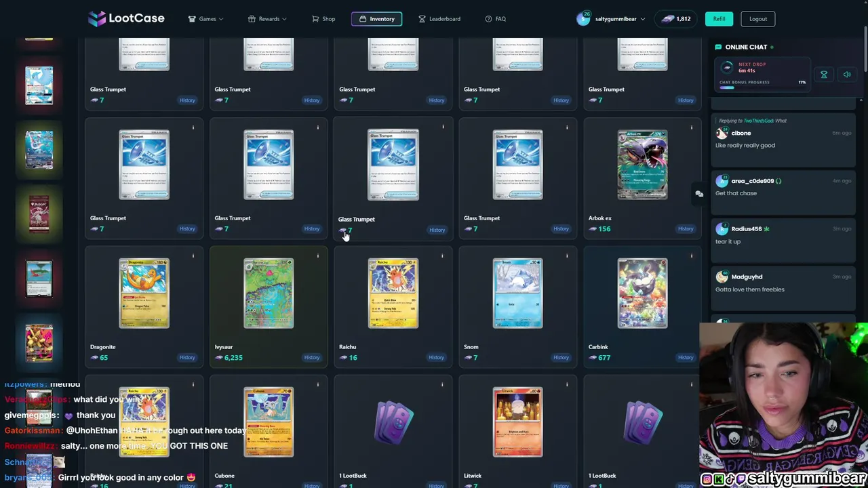868x488 pixels.
Task: Select the Cubone card image
Action: [269, 422]
